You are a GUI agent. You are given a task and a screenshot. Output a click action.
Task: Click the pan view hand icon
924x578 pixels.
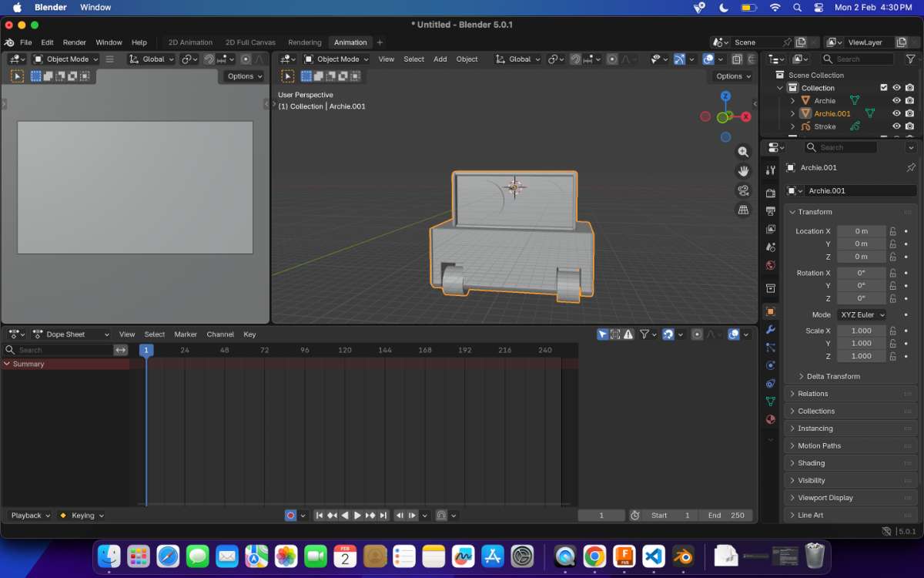point(743,171)
